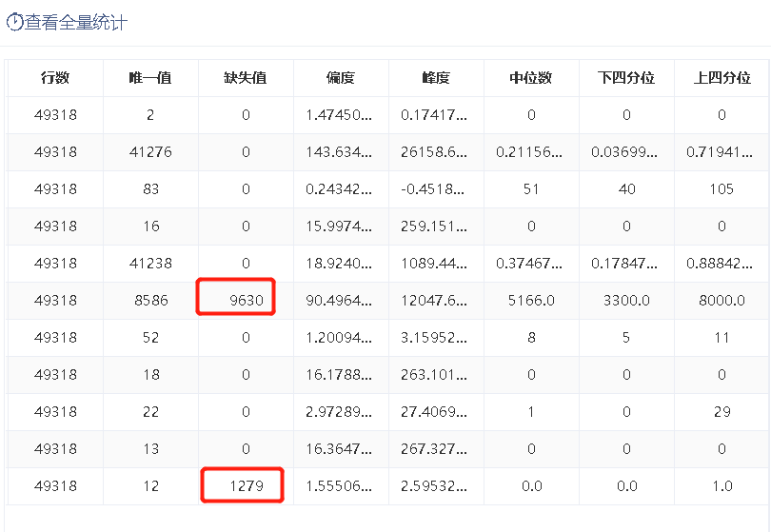Open the 查看全量统计 link

pos(76,22)
